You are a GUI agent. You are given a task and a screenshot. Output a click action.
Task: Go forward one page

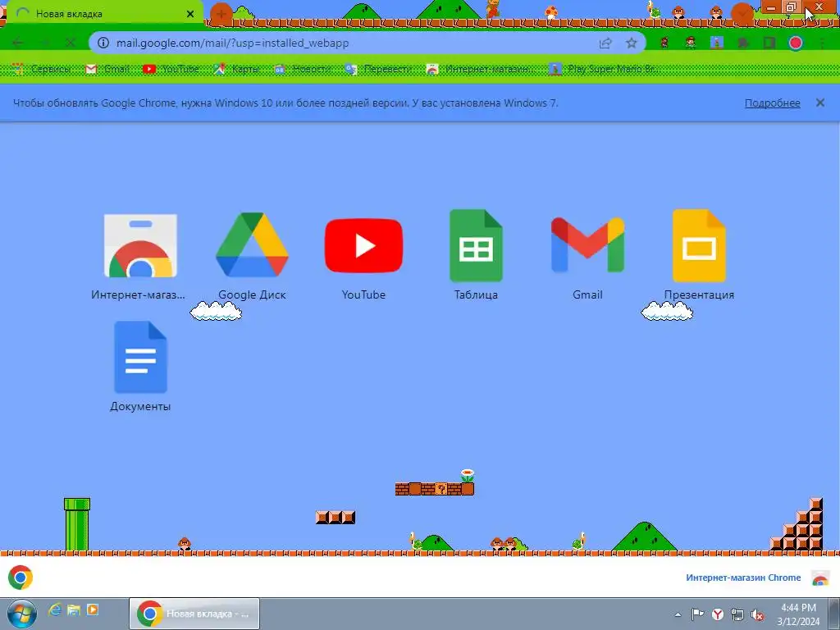pos(44,43)
